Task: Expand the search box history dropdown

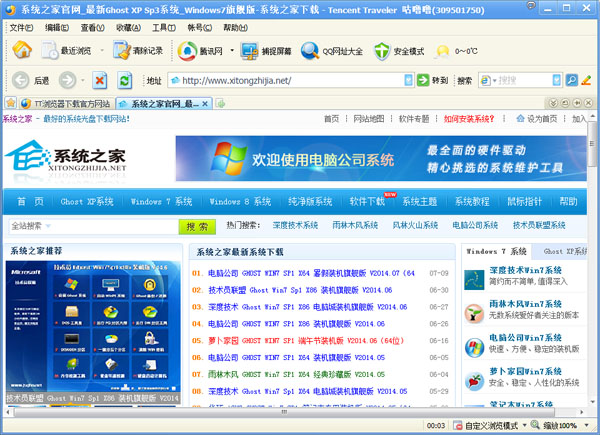Action: tap(556, 80)
